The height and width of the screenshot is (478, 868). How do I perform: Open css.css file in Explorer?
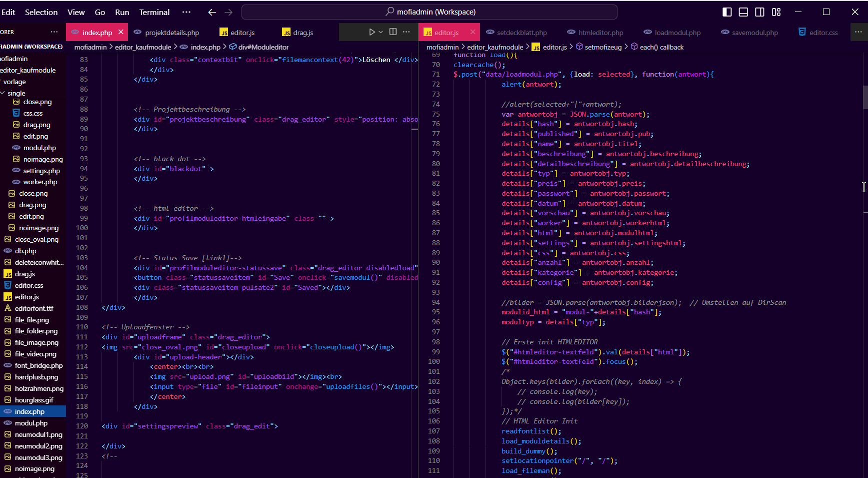(x=33, y=113)
